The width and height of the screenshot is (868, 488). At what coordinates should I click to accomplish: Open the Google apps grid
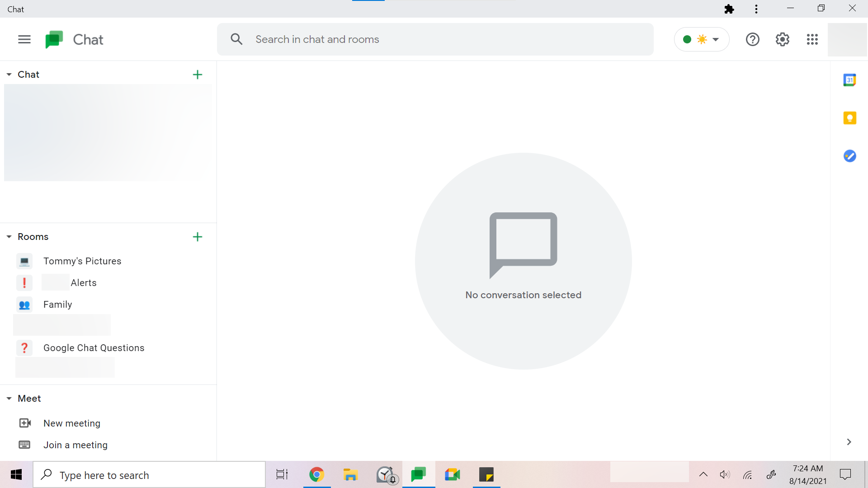(812, 40)
